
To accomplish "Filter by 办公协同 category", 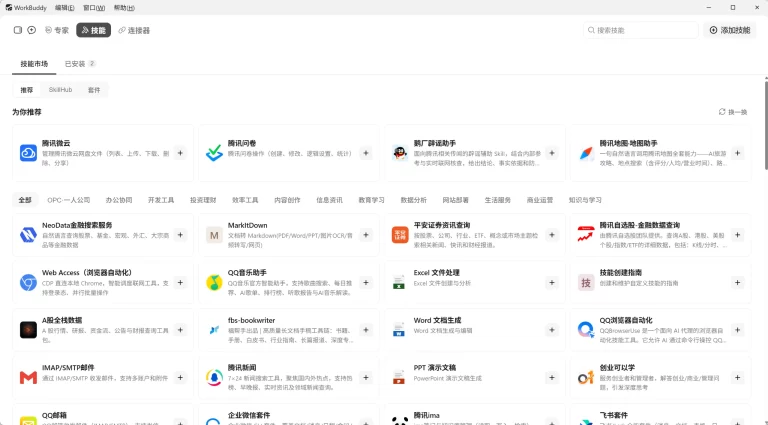I will pos(119,200).
